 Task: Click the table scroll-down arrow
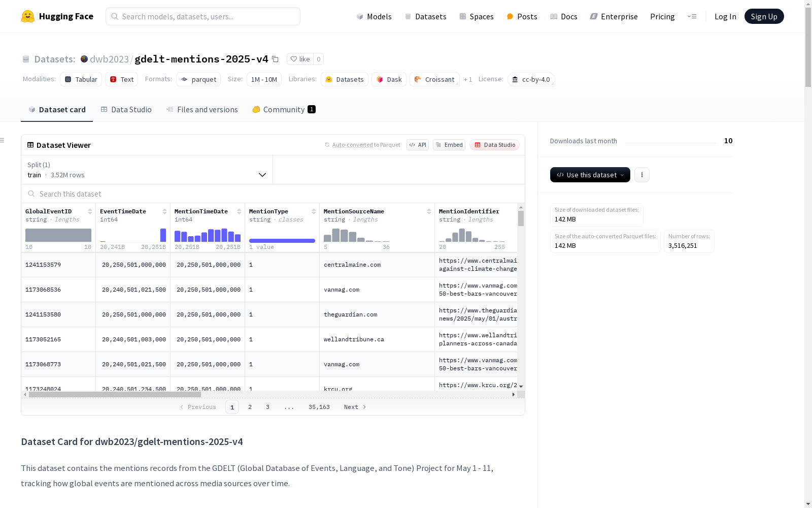pyautogui.click(x=521, y=387)
